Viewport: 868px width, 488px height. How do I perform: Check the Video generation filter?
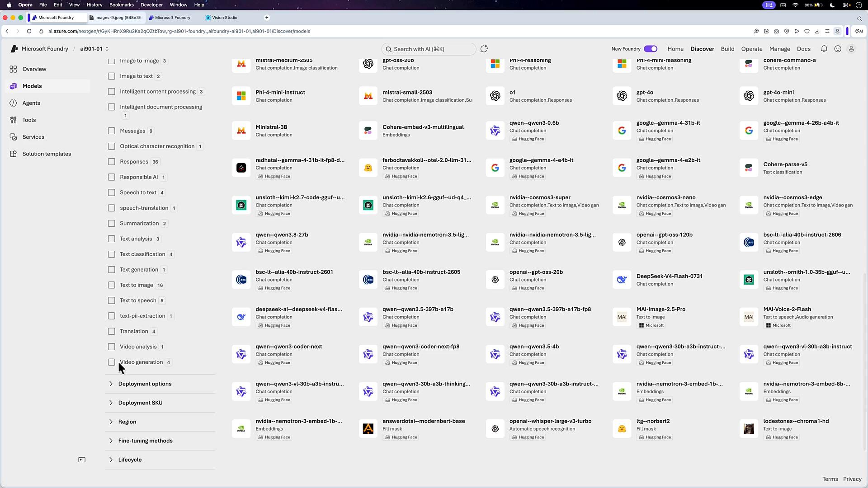point(112,362)
